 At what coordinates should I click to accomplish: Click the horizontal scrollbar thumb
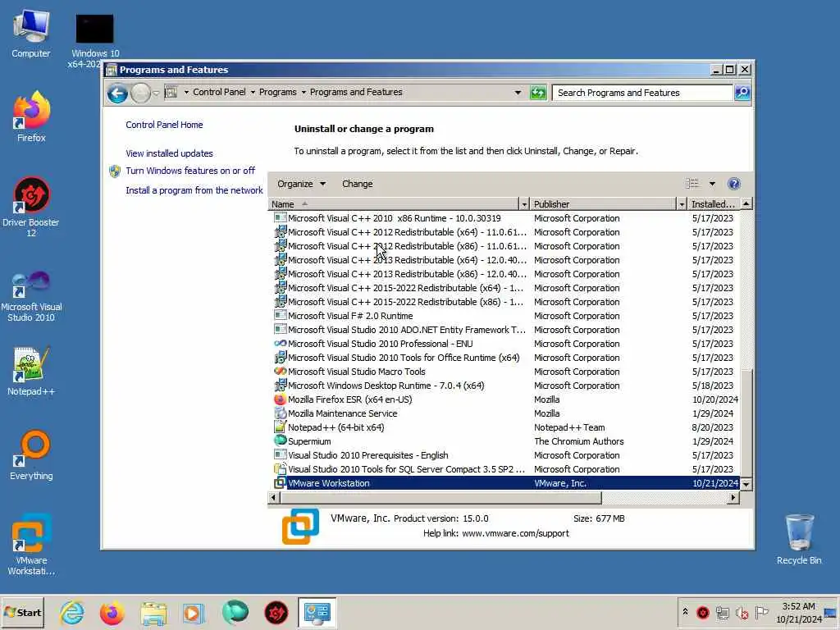point(441,498)
